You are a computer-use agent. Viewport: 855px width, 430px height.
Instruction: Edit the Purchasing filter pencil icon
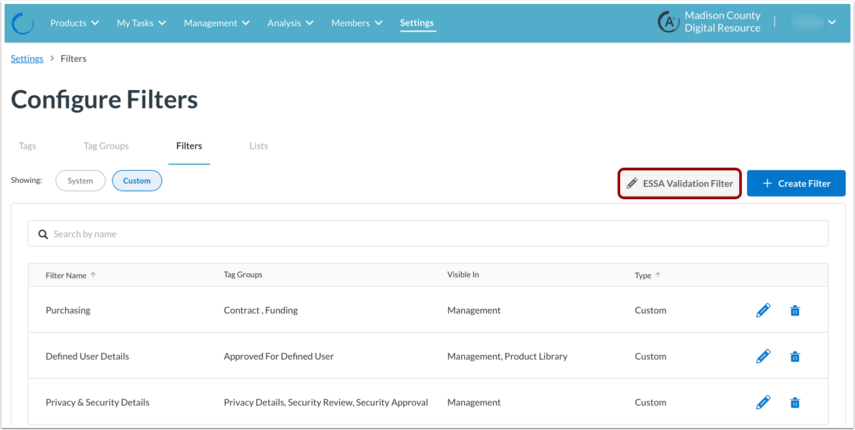(x=763, y=310)
